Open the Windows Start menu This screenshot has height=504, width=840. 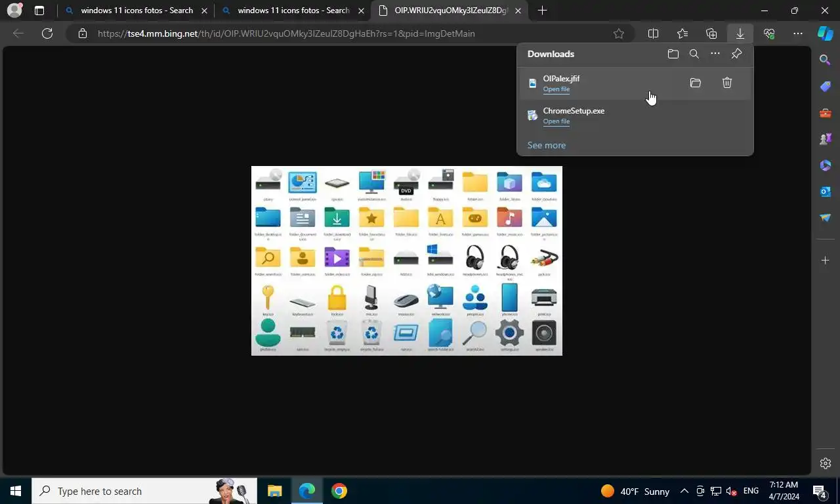point(16,491)
